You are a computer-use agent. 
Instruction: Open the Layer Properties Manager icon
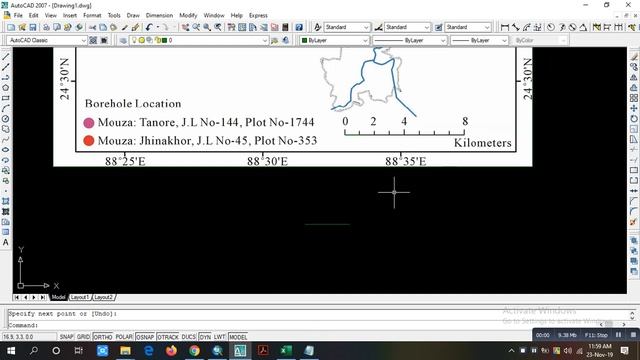click(x=123, y=40)
